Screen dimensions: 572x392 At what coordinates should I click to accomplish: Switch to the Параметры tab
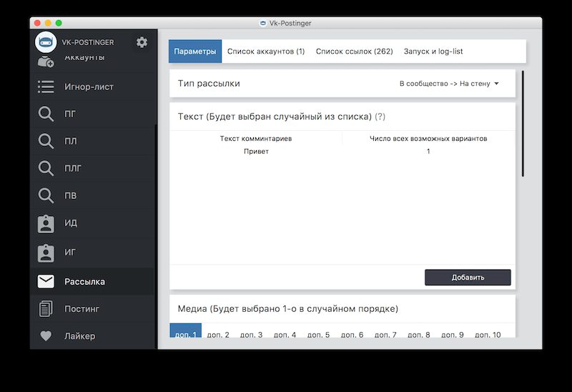(194, 52)
